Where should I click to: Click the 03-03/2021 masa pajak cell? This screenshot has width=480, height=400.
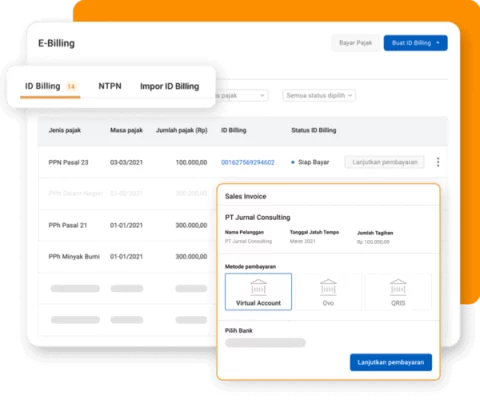click(126, 162)
